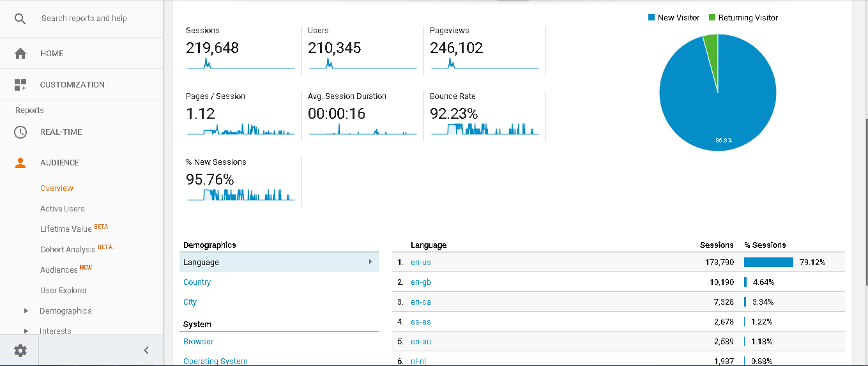Click the Search reports and help field
868x366 pixels.
(x=84, y=19)
